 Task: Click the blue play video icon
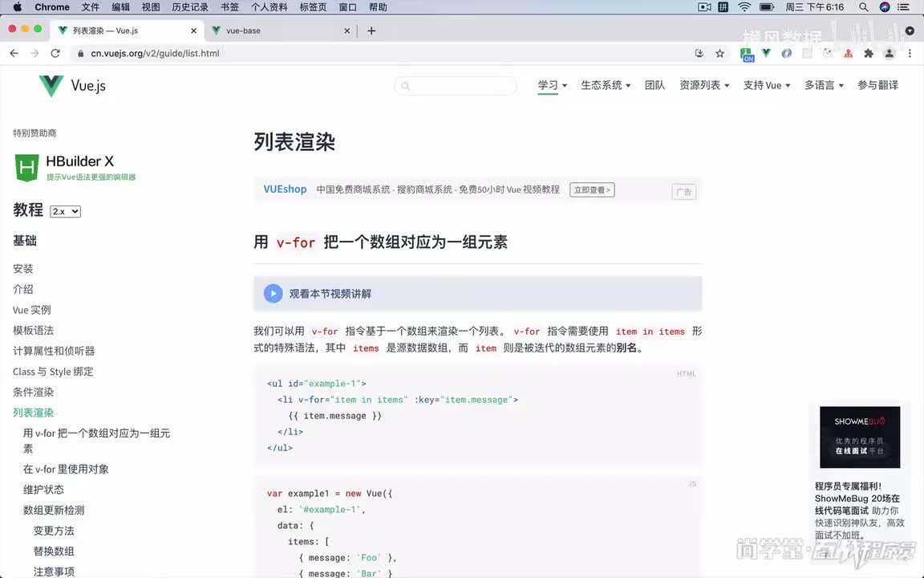[x=273, y=293]
